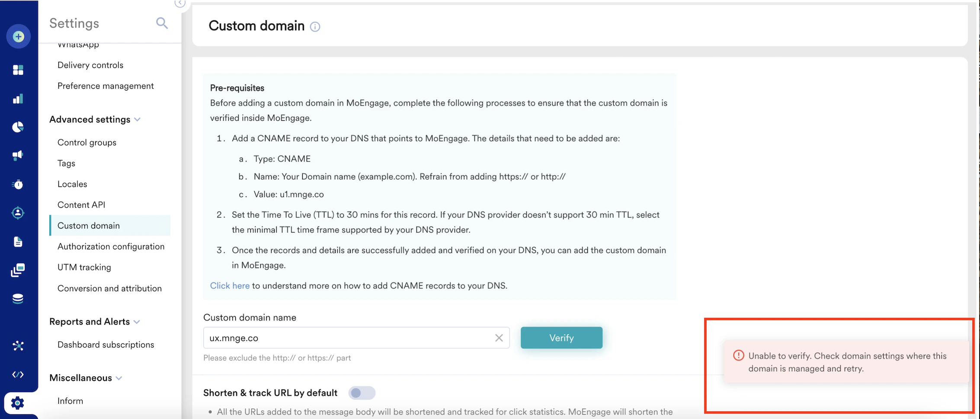The height and width of the screenshot is (419, 980).
Task: Open the campaigns megaphone icon
Action: [x=19, y=155]
